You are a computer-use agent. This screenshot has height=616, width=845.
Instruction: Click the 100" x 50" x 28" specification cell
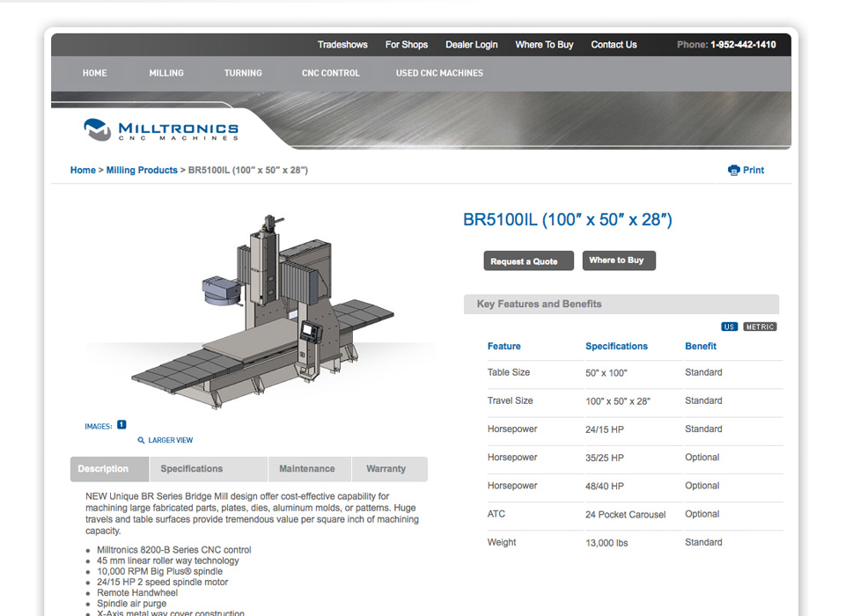click(618, 401)
